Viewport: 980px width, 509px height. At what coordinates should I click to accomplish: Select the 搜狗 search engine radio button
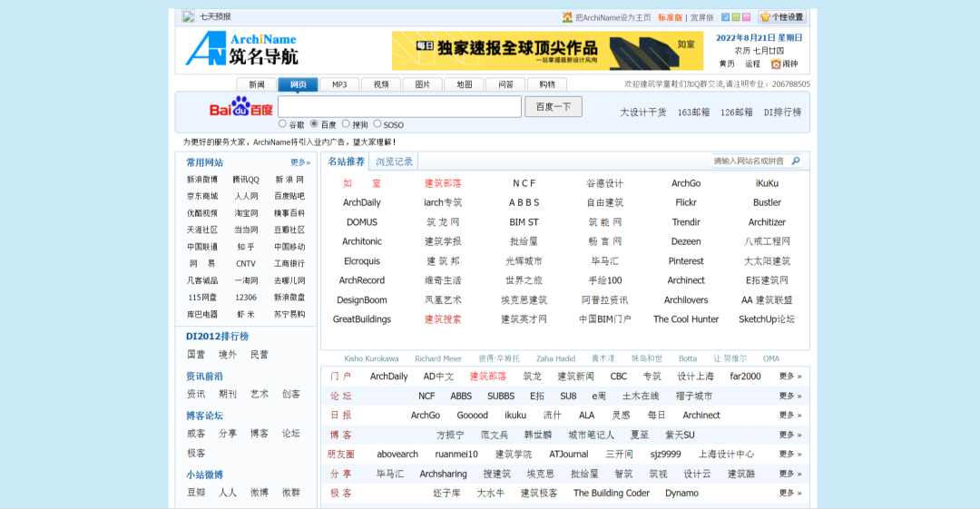pyautogui.click(x=346, y=123)
